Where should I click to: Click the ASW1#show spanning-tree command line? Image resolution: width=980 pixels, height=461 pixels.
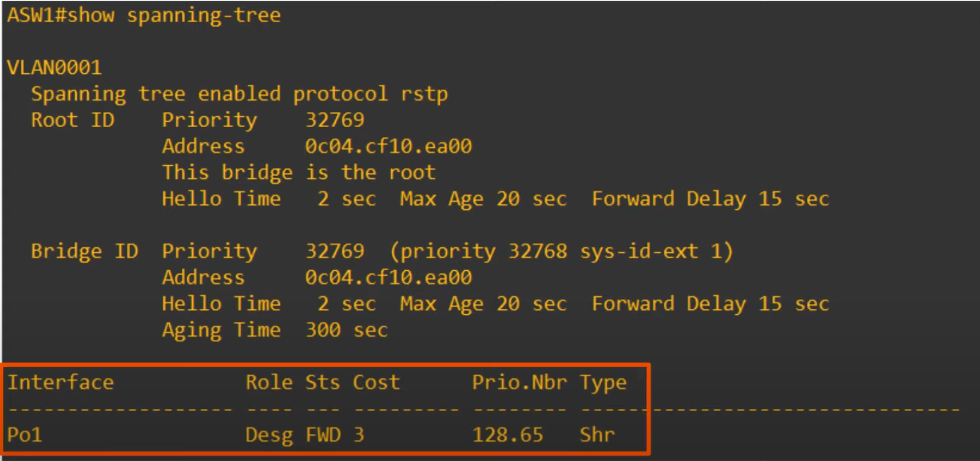click(144, 15)
